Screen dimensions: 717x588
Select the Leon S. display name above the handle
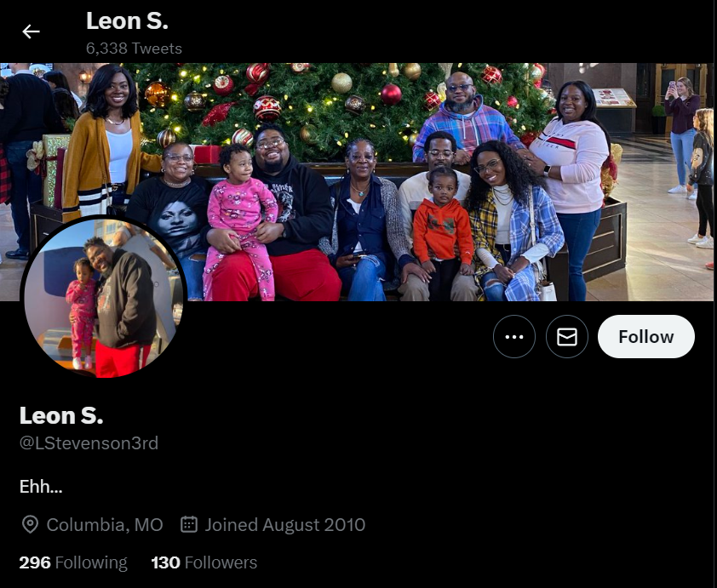click(x=61, y=415)
